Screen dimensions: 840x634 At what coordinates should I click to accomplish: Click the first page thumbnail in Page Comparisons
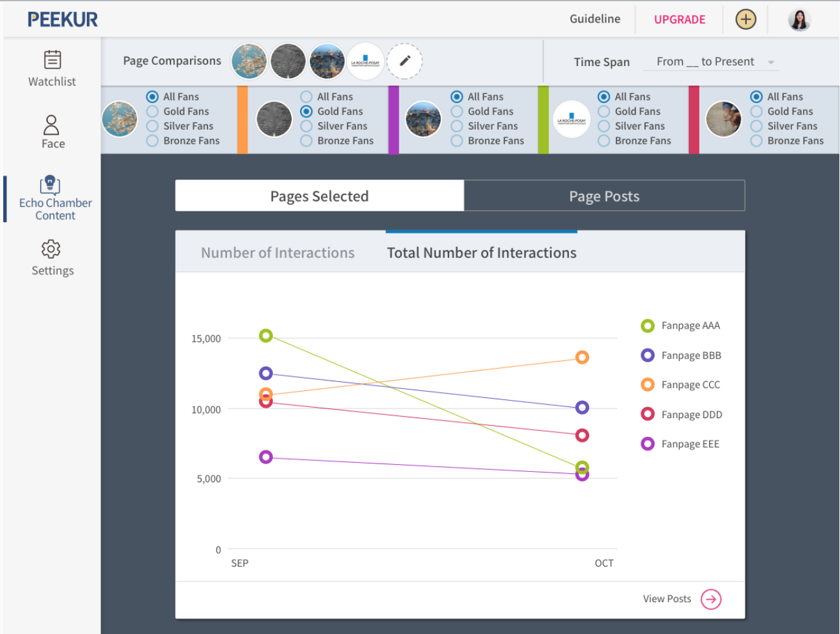249,62
